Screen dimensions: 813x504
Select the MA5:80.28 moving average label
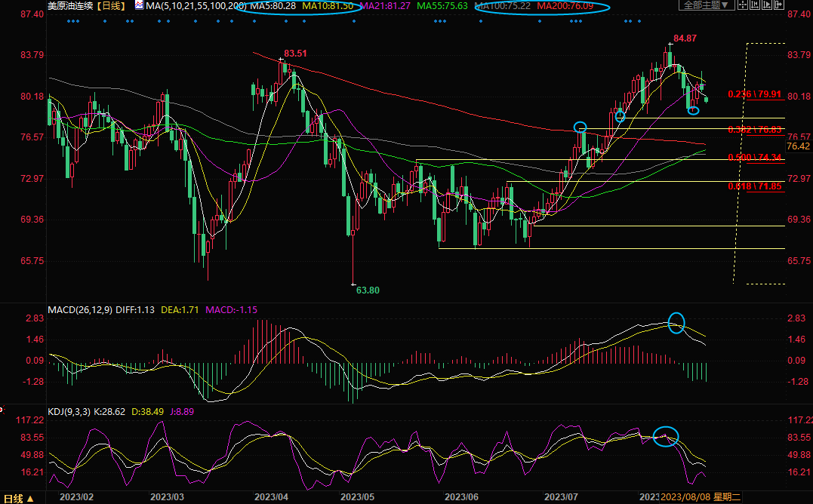click(273, 6)
